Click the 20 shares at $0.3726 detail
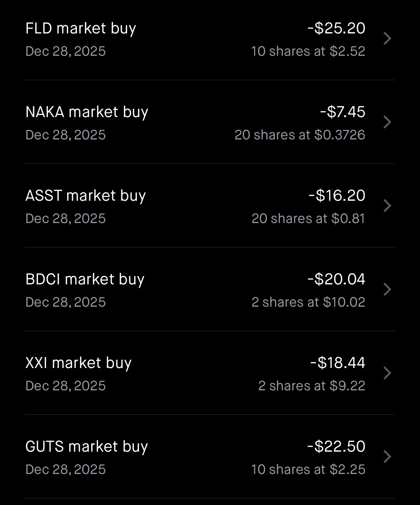This screenshot has height=505, width=420. point(300,135)
